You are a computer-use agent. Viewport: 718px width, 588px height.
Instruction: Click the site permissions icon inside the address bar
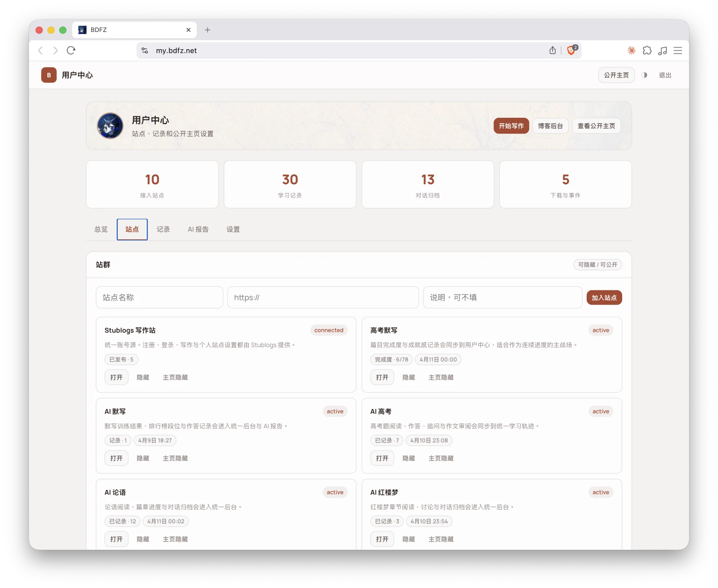pyautogui.click(x=145, y=50)
